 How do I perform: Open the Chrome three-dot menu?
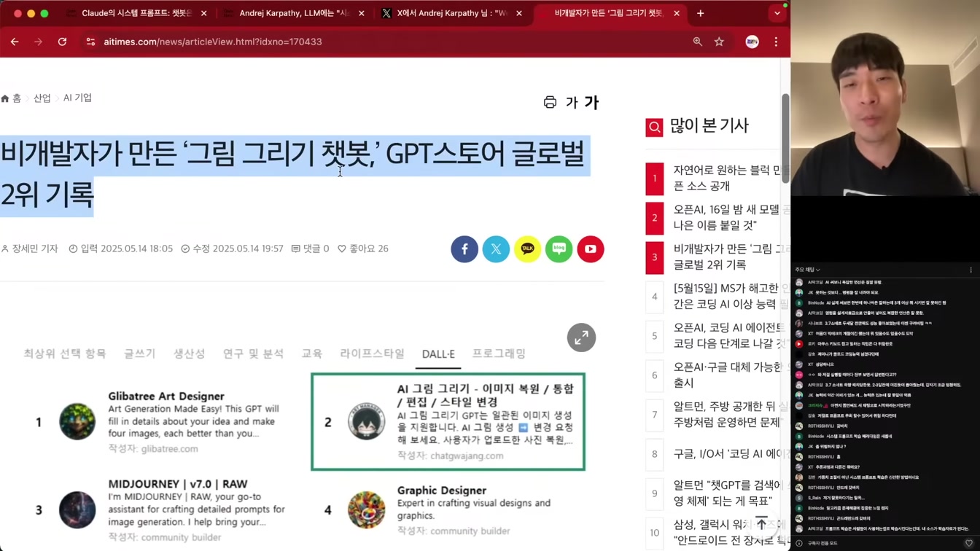(x=776, y=42)
